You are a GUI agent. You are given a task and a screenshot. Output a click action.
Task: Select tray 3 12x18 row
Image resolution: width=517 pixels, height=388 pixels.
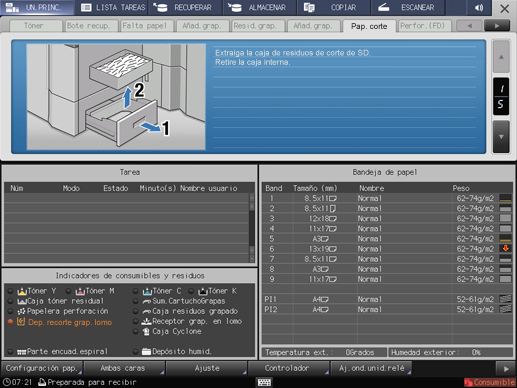[387, 218]
